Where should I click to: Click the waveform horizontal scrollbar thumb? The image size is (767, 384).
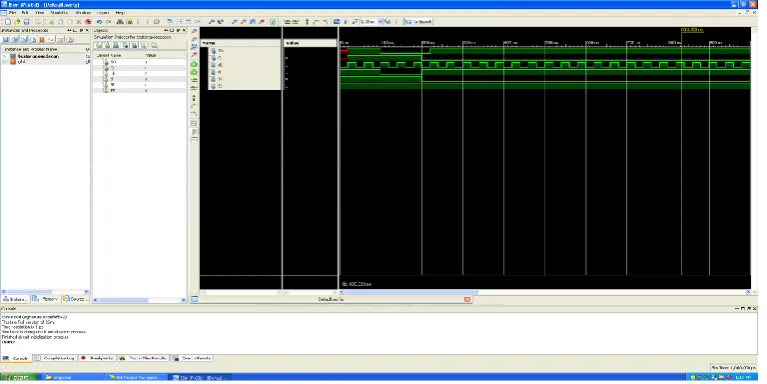coord(411,293)
